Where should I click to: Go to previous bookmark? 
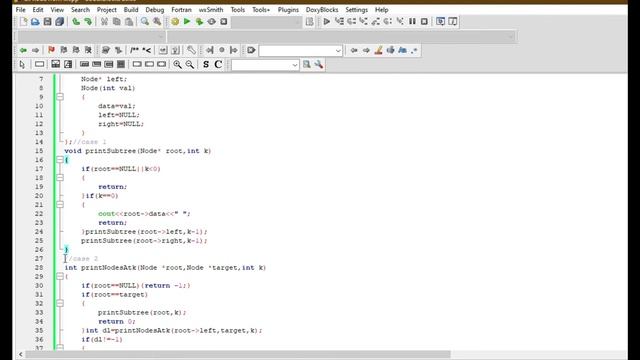pyautogui.click(x=64, y=50)
